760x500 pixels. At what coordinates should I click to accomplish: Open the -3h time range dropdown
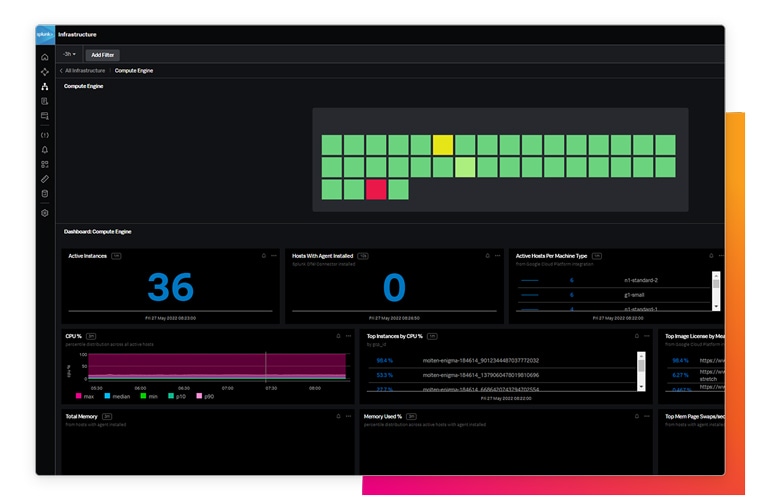point(69,54)
